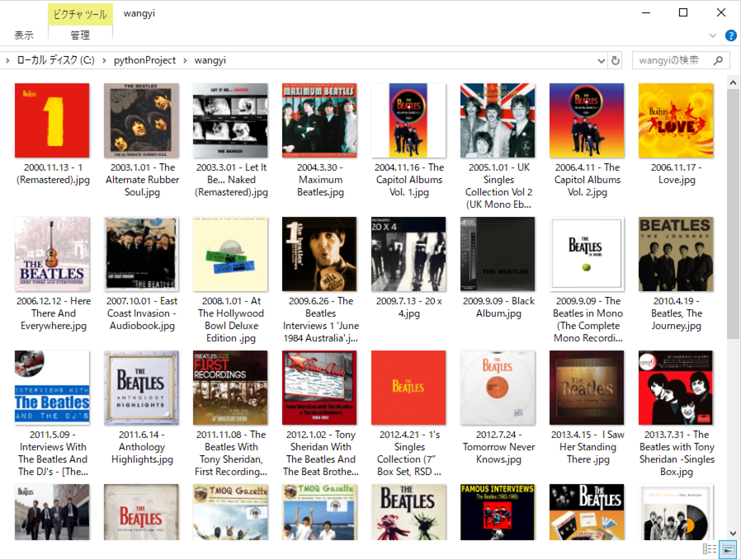Screen dimensions: 741x560
Task: Click the search magnifier icon
Action: point(719,60)
